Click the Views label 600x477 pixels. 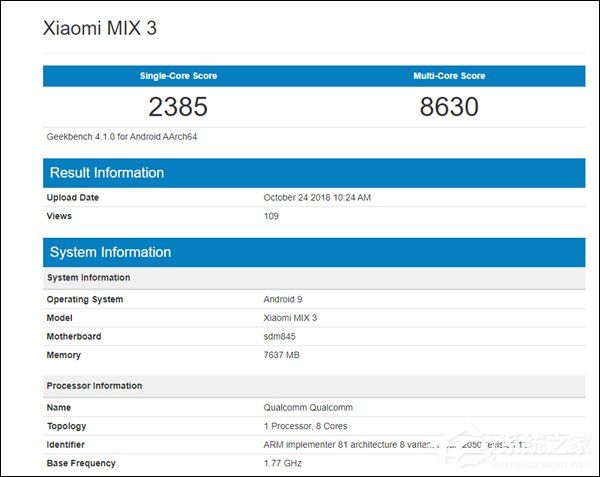[59, 216]
